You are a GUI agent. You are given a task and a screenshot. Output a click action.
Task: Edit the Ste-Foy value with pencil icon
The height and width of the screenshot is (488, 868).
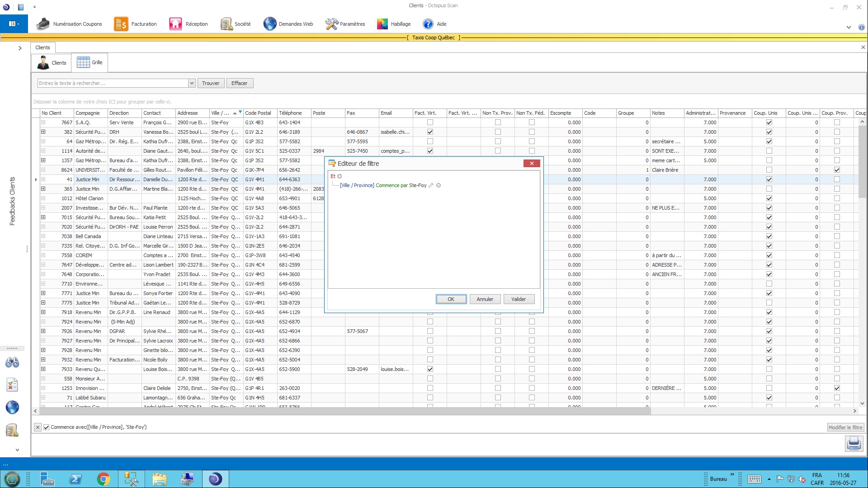click(431, 185)
